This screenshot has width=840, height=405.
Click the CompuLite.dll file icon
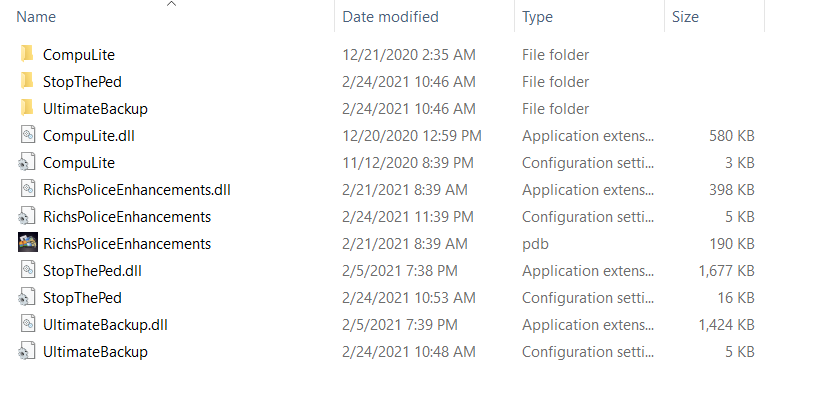pos(27,135)
